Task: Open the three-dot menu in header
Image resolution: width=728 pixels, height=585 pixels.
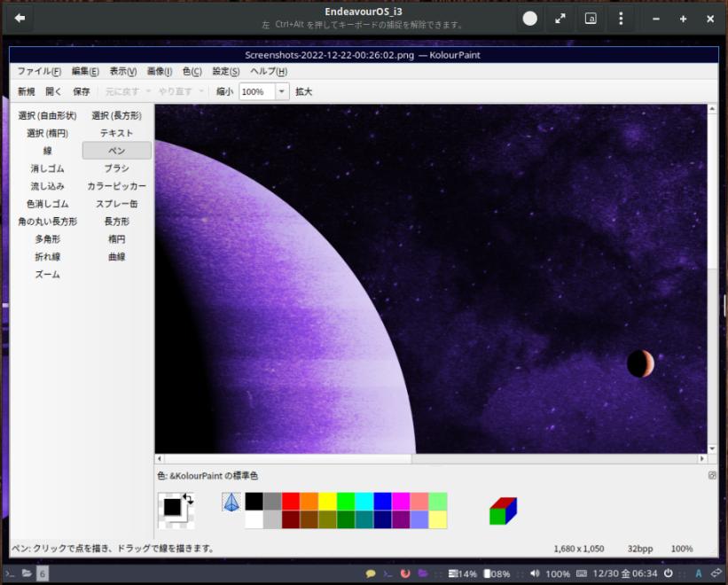Action: (621, 19)
